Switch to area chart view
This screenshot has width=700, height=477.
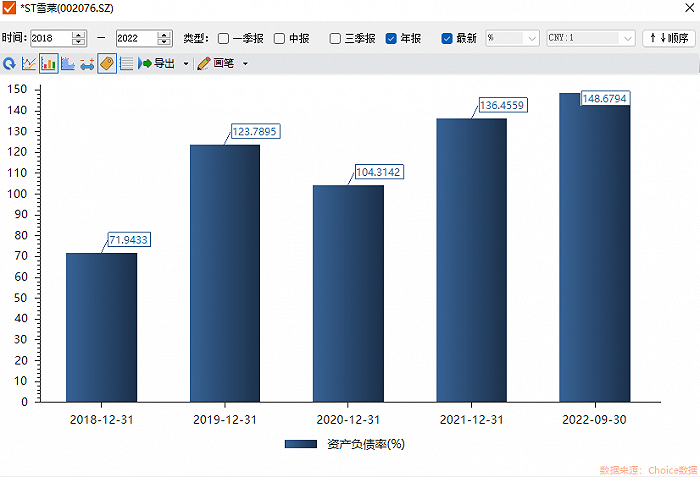tap(68, 64)
